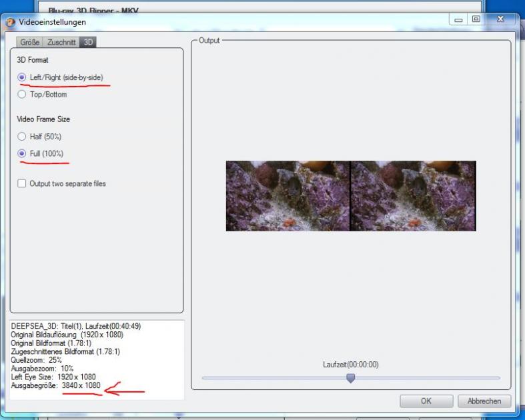This screenshot has height=420, width=525.
Task: Click the Videoeinstellungen dialog title icon
Action: click(x=10, y=22)
